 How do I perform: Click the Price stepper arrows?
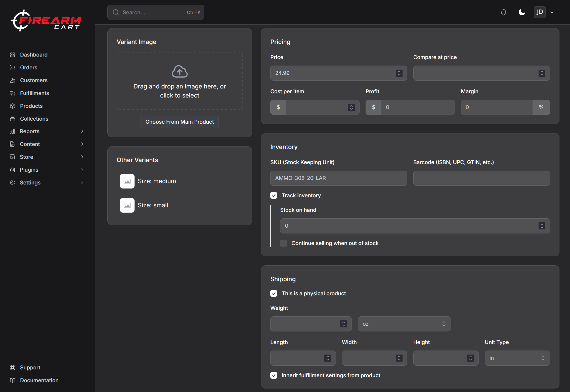tap(399, 73)
